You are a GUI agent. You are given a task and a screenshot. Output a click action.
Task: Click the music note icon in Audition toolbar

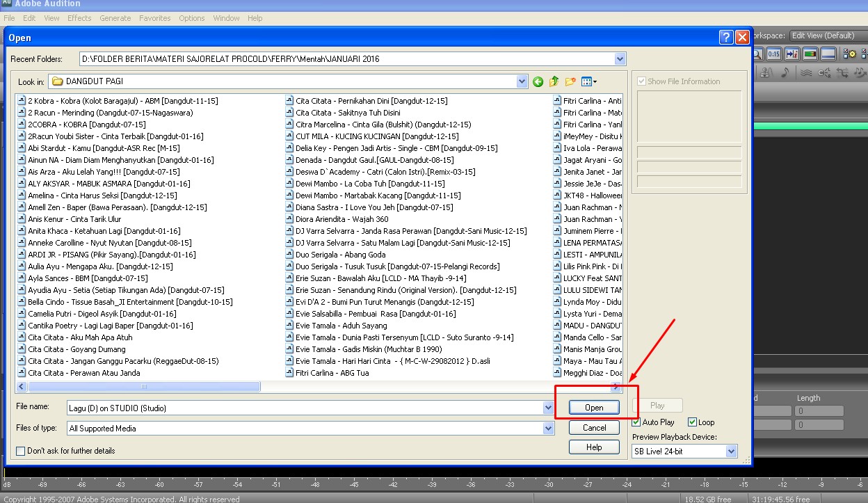click(785, 72)
